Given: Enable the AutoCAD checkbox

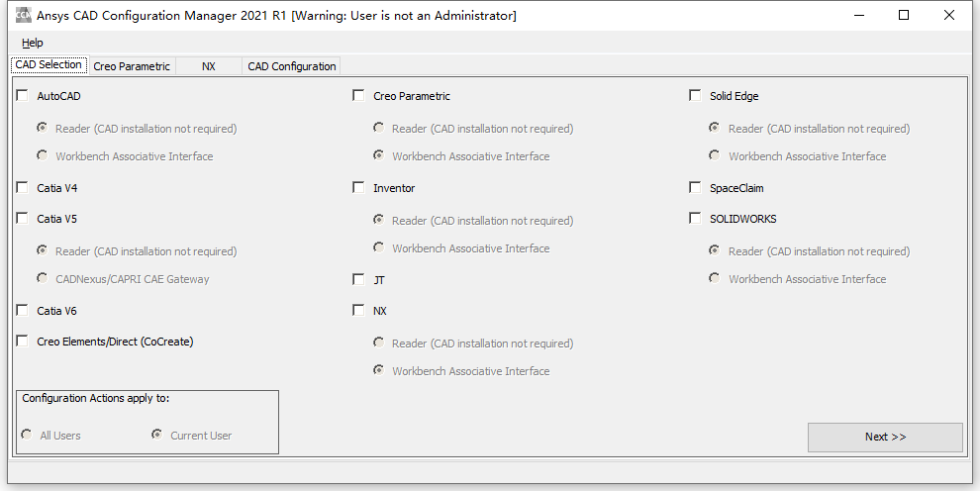Looking at the screenshot, I should [23, 96].
